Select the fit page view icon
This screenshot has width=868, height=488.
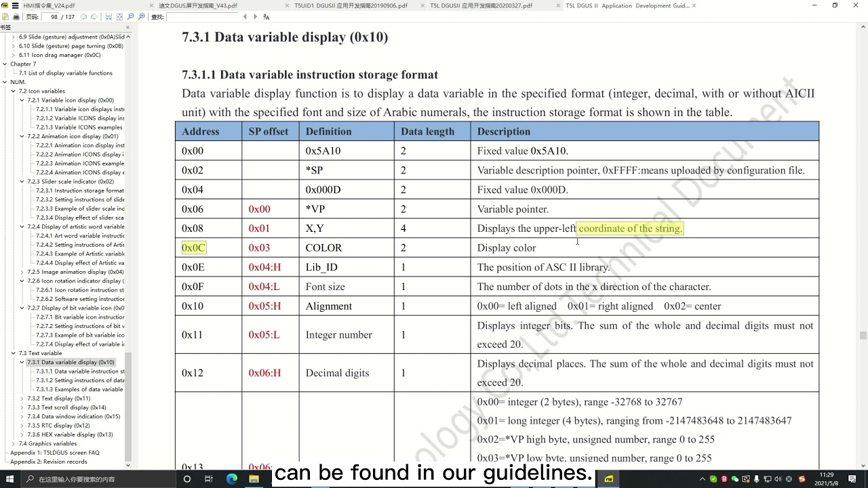119,16
